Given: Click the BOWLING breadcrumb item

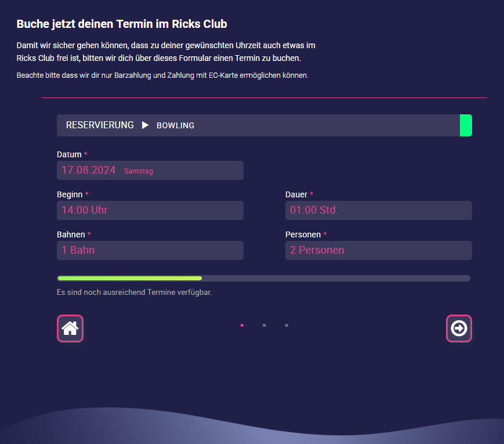Looking at the screenshot, I should pos(175,126).
